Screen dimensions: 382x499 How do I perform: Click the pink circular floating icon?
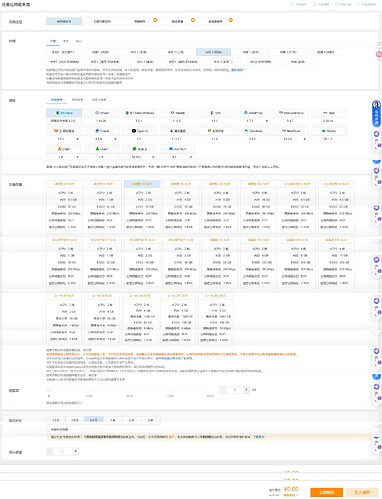click(379, 54)
